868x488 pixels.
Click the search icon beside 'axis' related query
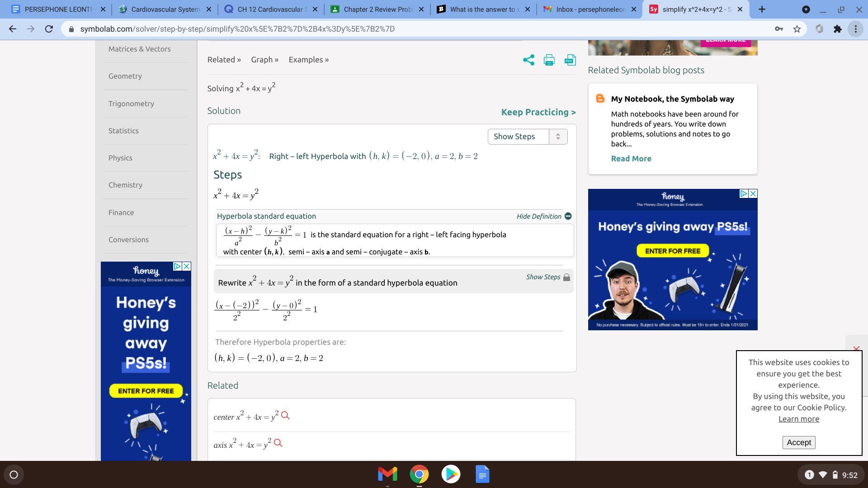click(278, 443)
